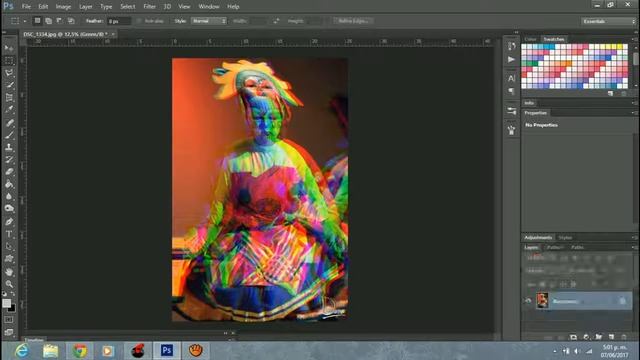Select the Horizontal Type tool
This screenshot has height=360, width=640.
point(9,234)
